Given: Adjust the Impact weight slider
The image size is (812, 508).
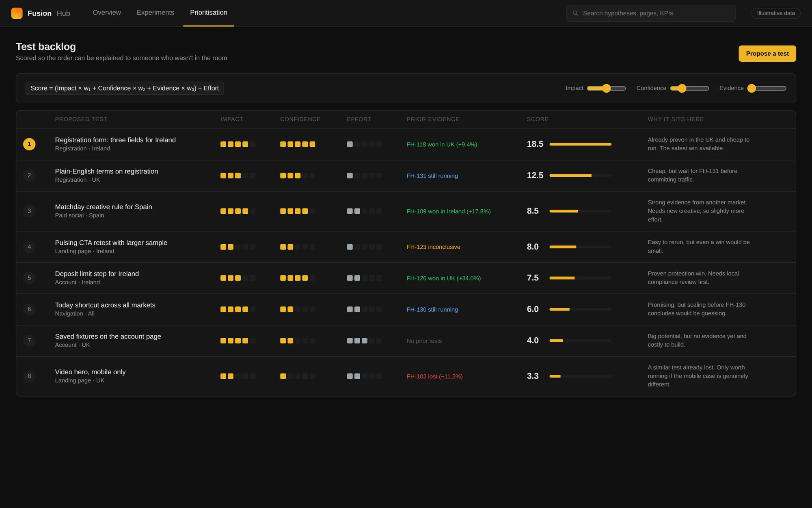Looking at the screenshot, I should pos(606,88).
